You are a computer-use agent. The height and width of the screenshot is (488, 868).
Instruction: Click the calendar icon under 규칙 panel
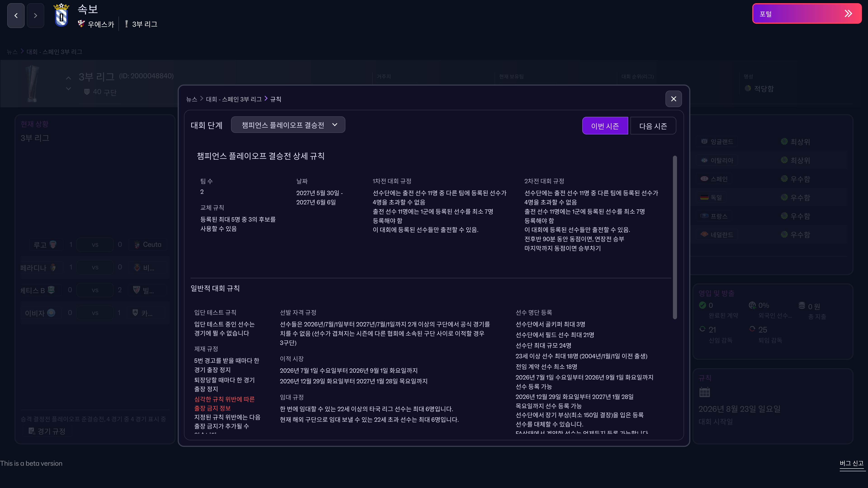coord(705,392)
